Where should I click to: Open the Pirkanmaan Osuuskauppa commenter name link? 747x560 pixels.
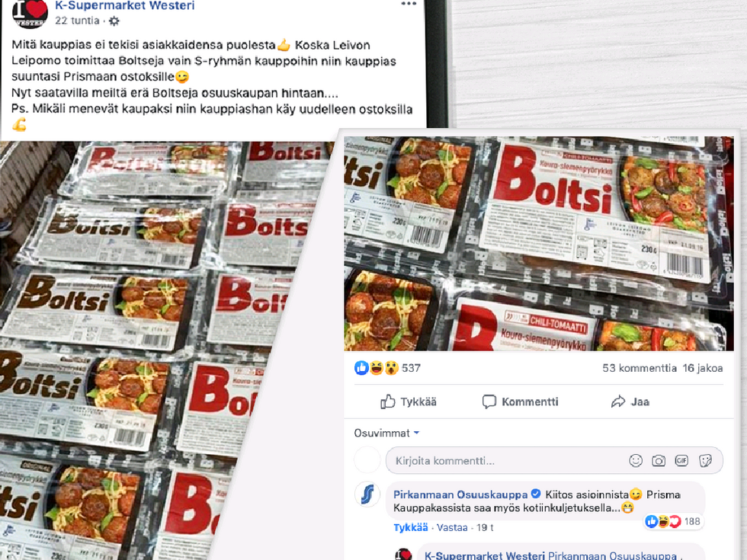point(460,494)
